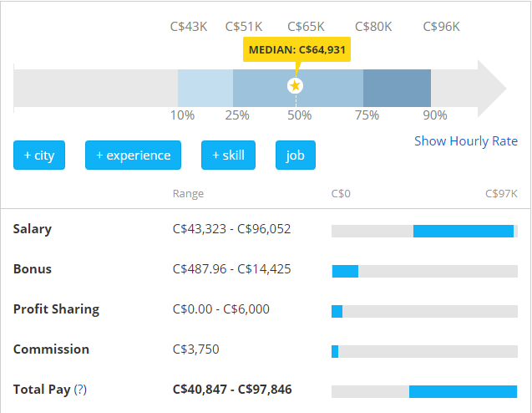Click the Salary row label

click(32, 229)
